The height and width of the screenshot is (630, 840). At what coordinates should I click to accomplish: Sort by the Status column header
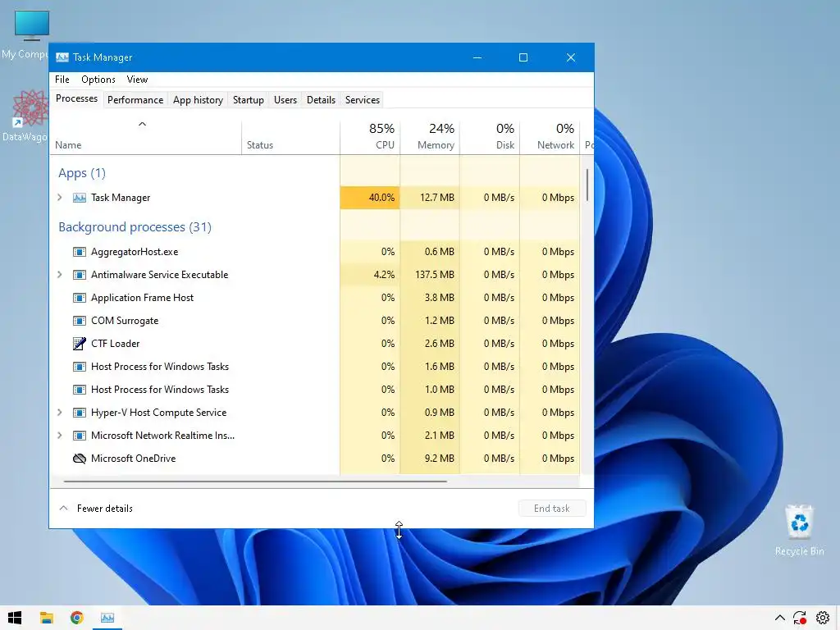(291, 137)
